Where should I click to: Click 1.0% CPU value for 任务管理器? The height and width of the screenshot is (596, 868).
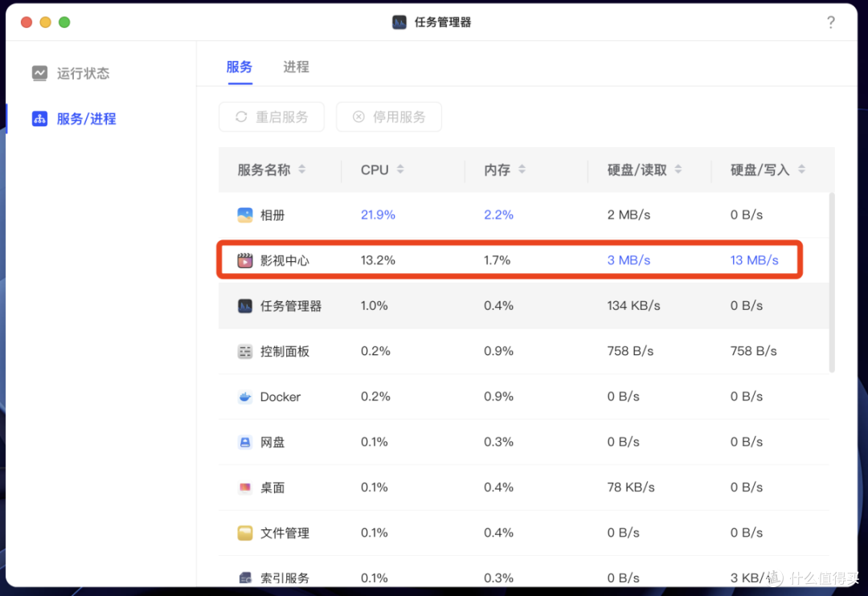(375, 305)
